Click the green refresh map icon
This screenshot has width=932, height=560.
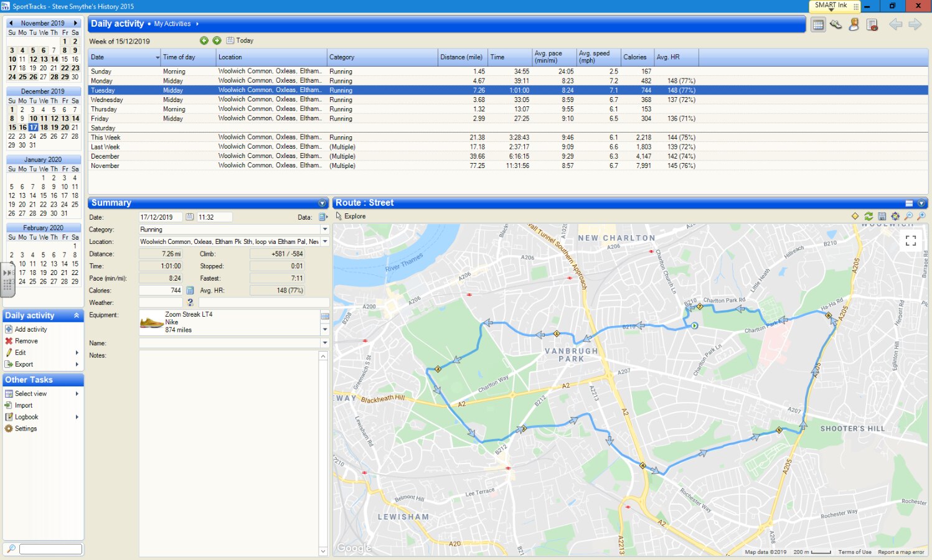point(868,216)
